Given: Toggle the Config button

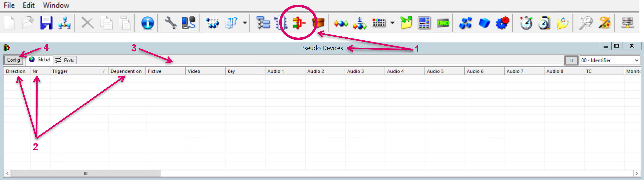Looking at the screenshot, I should (x=13, y=60).
